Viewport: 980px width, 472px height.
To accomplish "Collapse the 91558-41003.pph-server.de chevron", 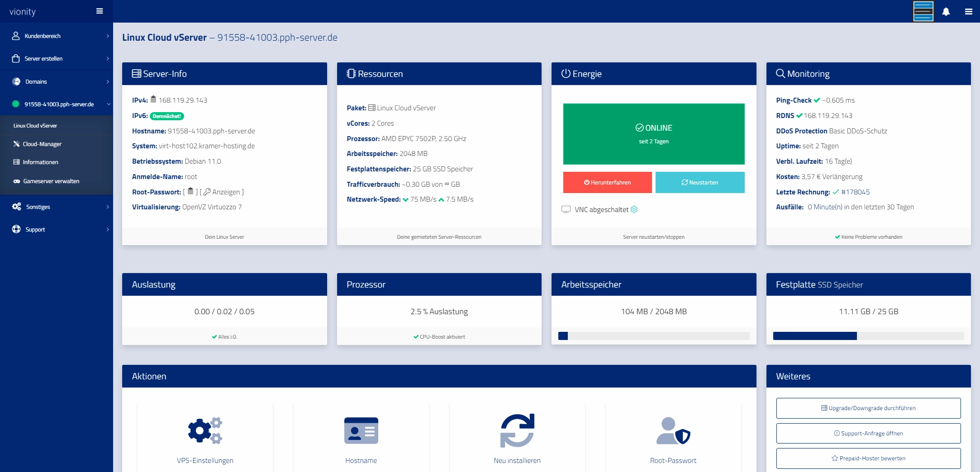I will coord(108,104).
